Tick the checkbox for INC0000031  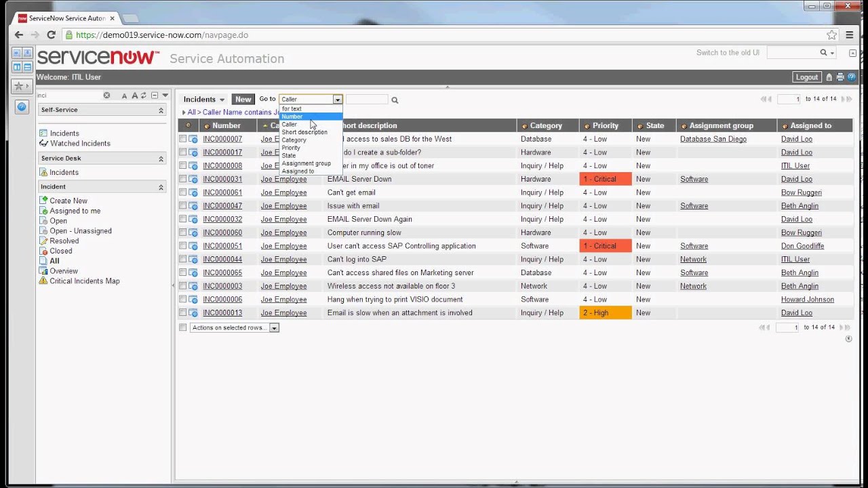pos(183,179)
